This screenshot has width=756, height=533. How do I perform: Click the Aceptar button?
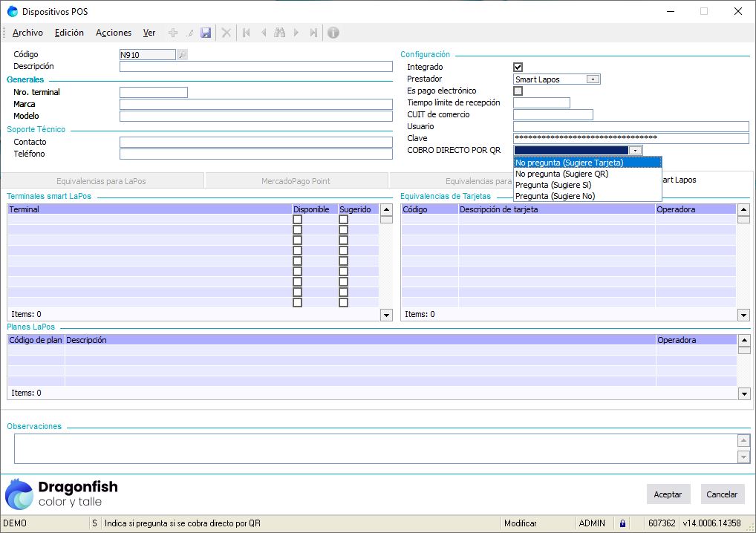(x=668, y=494)
